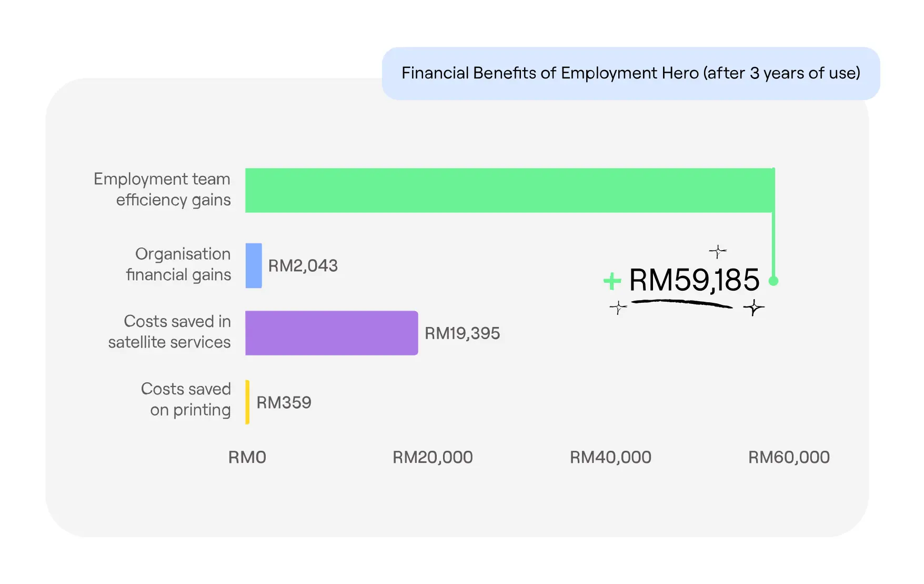Screen dimensions: 924x584
Task: Click the sparkle star above RM59,185
Action: [717, 251]
